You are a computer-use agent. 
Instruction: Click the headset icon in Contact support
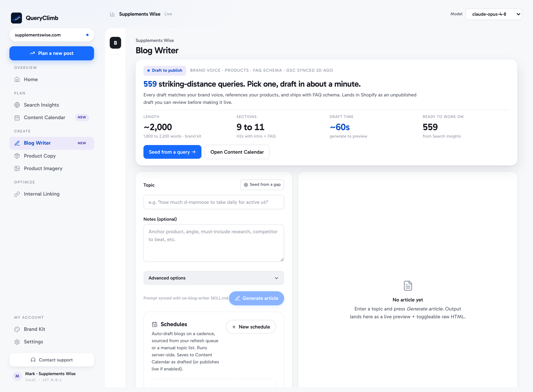(x=33, y=360)
